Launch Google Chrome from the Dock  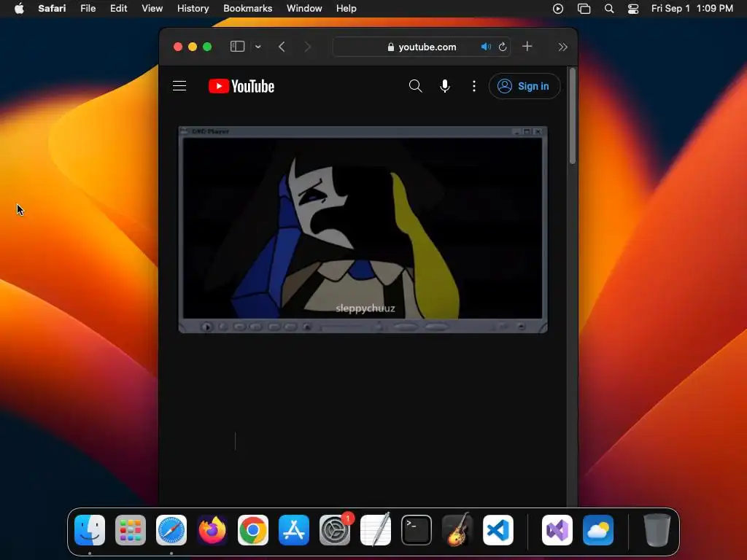(253, 530)
